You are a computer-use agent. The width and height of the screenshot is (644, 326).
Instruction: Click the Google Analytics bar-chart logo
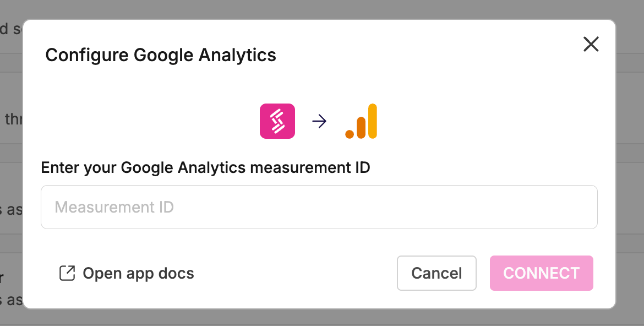[361, 121]
